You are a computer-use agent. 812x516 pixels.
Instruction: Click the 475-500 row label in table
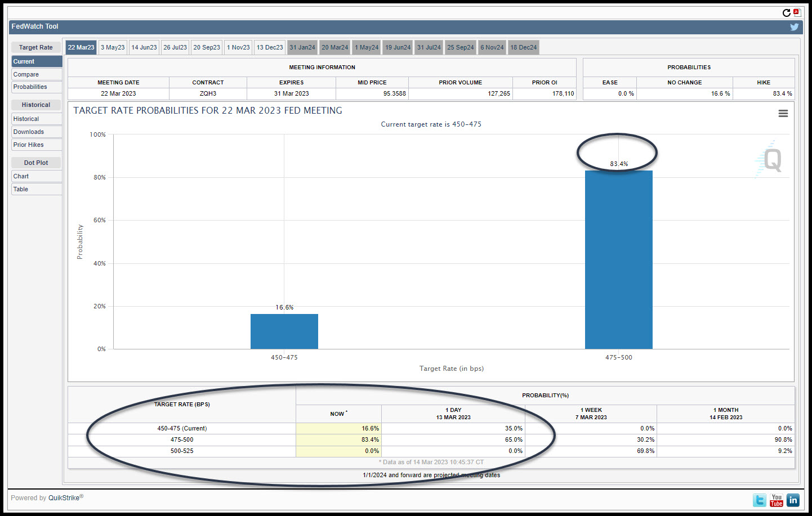click(182, 439)
